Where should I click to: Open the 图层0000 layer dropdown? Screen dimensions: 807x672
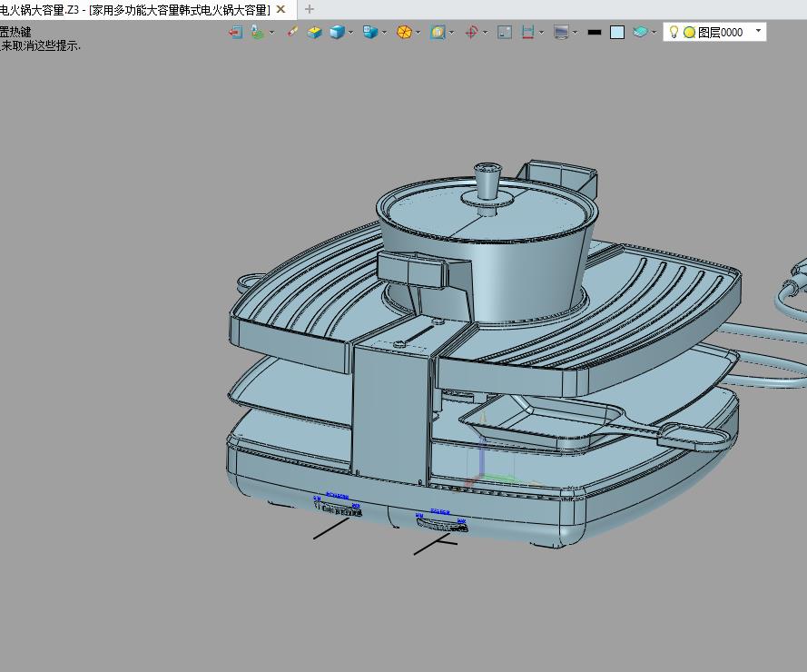tap(758, 31)
